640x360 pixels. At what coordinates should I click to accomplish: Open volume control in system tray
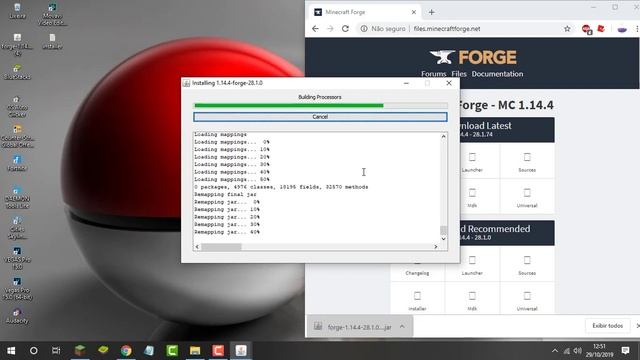pos(578,351)
